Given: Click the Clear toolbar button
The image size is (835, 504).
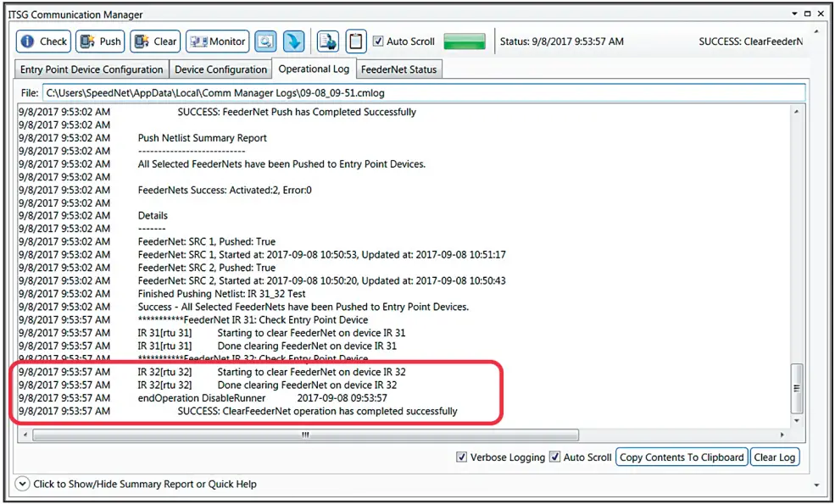Looking at the screenshot, I should pyautogui.click(x=155, y=42).
